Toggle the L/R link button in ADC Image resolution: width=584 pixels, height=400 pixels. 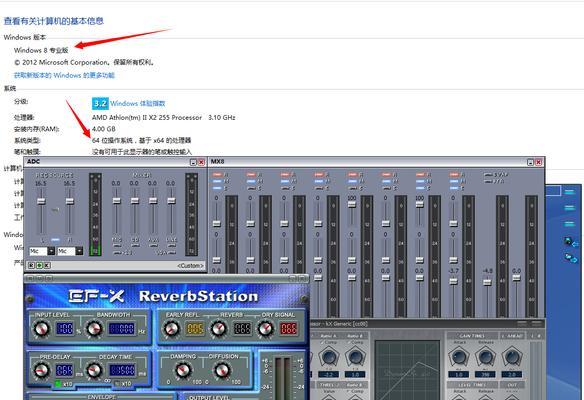click(55, 240)
